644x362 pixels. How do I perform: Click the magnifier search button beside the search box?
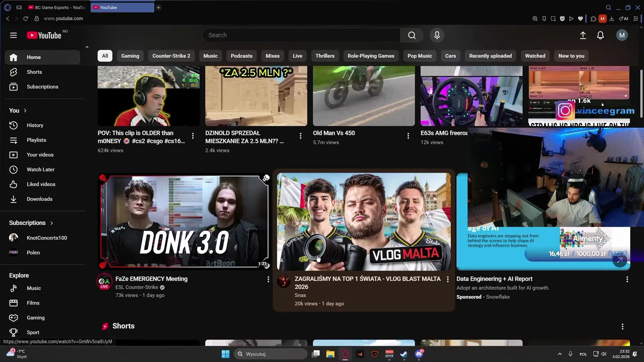pyautogui.click(x=412, y=35)
